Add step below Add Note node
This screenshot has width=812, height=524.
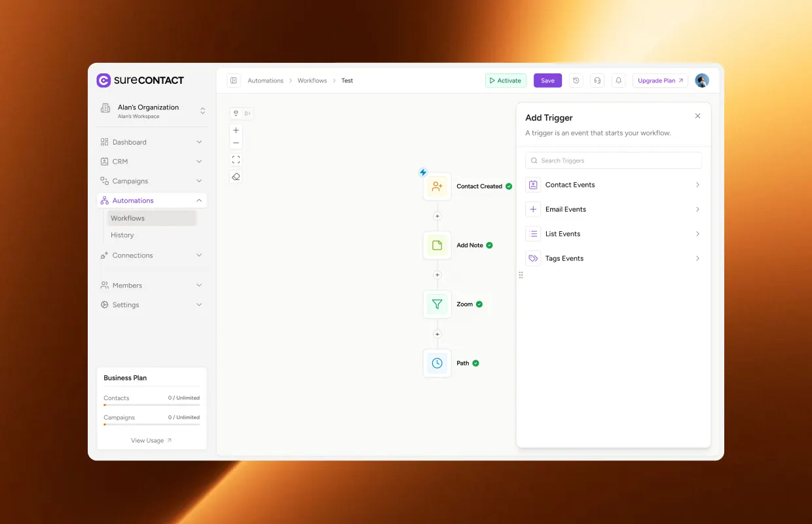[x=437, y=275]
